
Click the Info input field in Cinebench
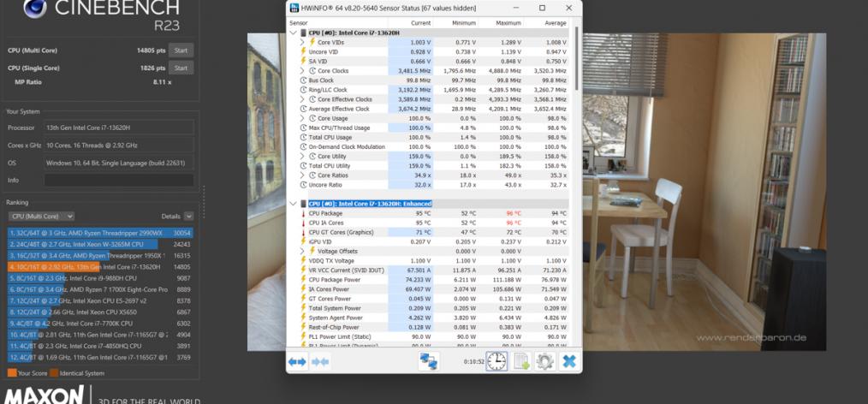[x=119, y=181]
